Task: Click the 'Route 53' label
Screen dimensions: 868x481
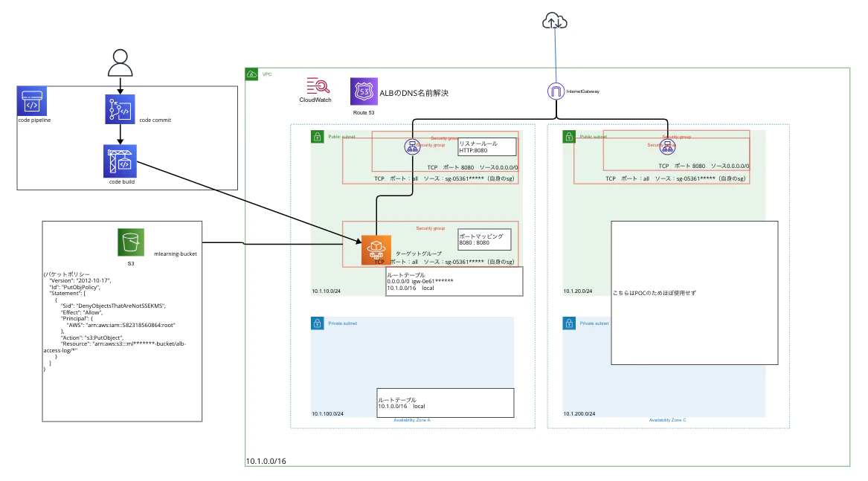Action: [364, 112]
